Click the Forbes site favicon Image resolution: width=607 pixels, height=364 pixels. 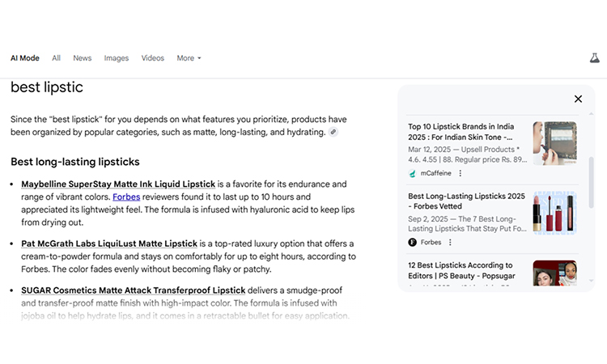tap(413, 242)
